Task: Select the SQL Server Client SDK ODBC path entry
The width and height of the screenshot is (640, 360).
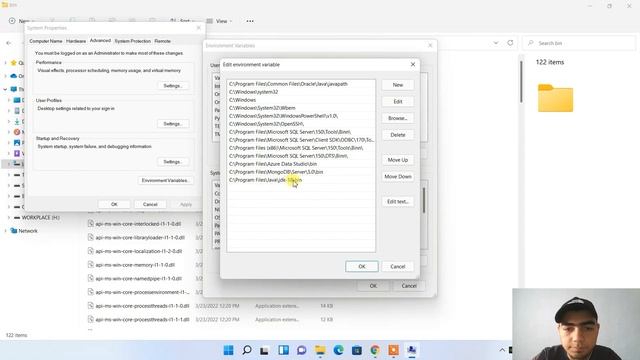Action: (x=301, y=140)
